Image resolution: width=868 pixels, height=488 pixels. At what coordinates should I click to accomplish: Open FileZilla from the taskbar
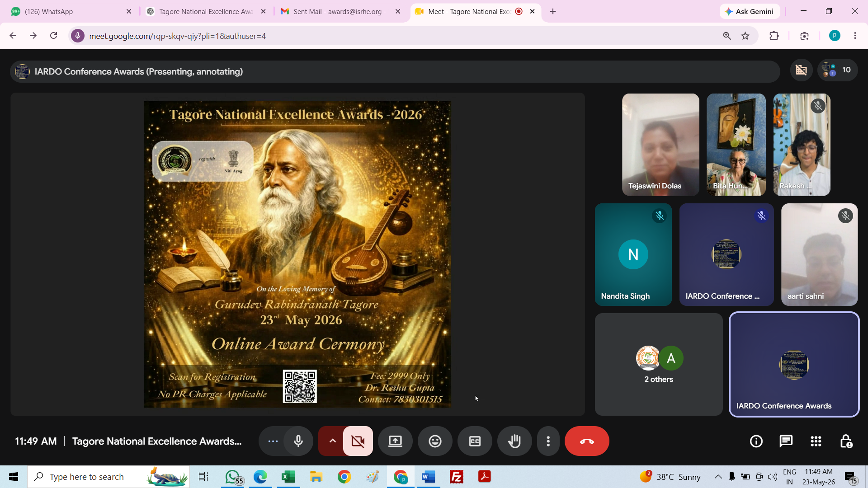coord(457,477)
